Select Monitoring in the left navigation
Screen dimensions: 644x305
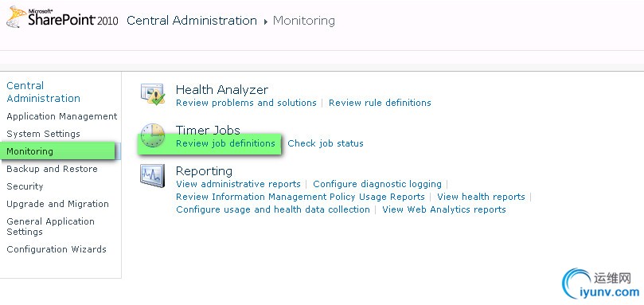30,151
